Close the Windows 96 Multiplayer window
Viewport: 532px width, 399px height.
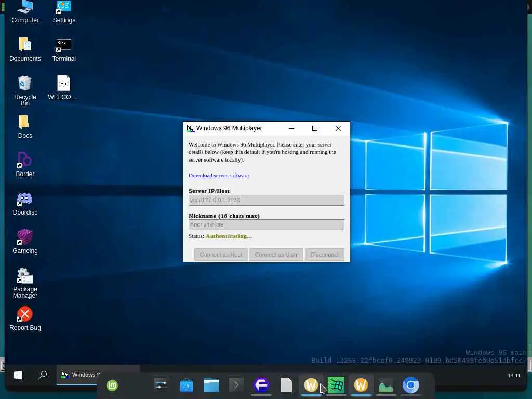338,128
